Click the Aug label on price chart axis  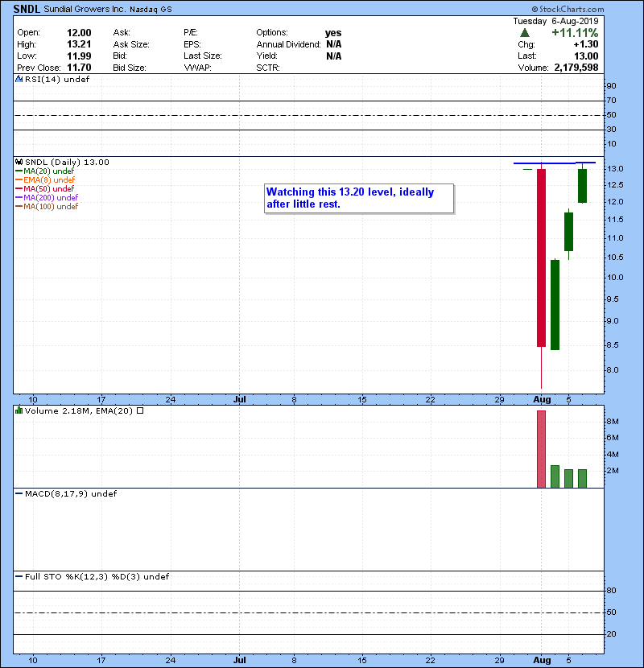click(542, 399)
